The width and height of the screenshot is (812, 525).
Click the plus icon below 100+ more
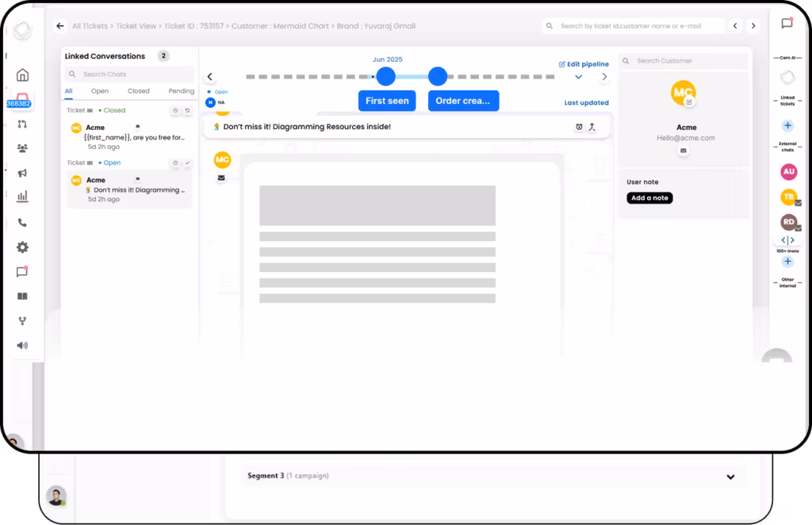(x=787, y=262)
